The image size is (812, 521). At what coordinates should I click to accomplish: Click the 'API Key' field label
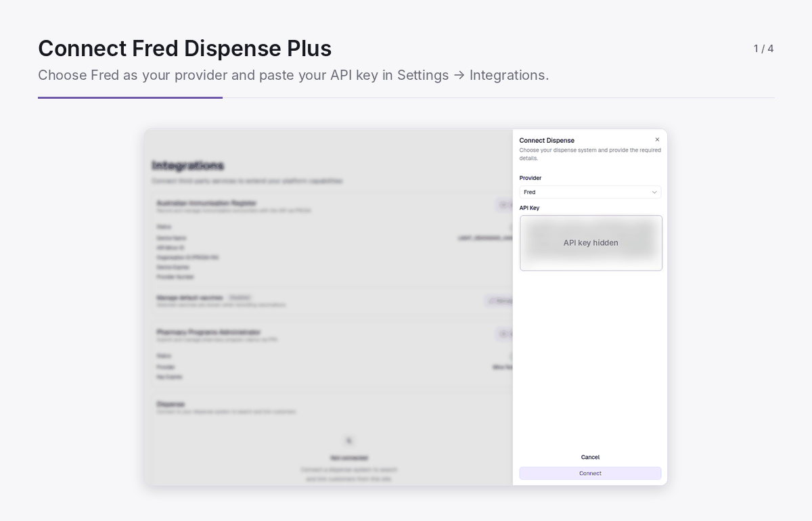(x=529, y=208)
